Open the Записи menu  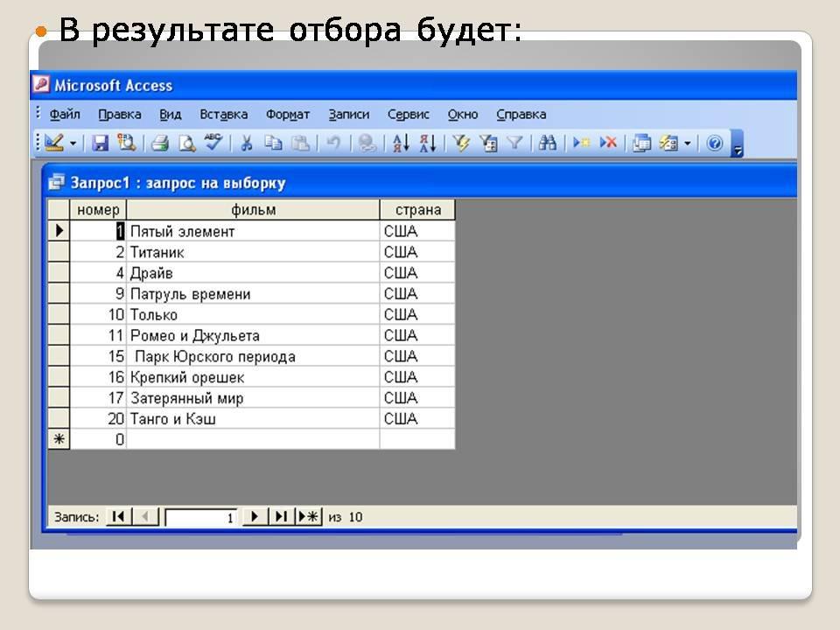(349, 114)
